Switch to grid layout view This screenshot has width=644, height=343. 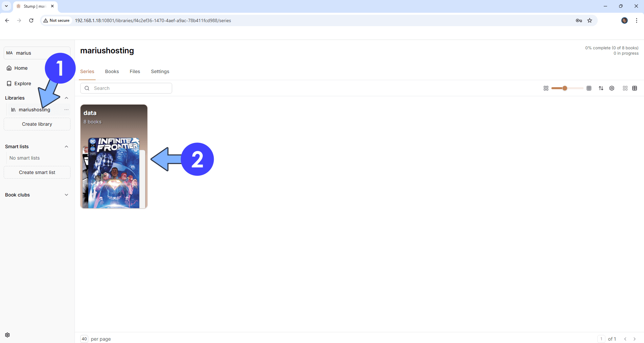pyautogui.click(x=625, y=88)
